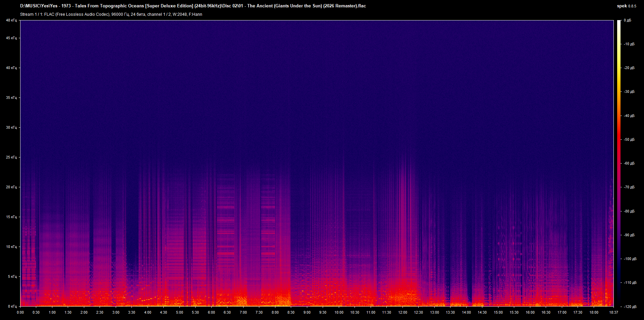Click the -60 дБ level on color scale
Screen dimensions: 644x320
pos(629,163)
